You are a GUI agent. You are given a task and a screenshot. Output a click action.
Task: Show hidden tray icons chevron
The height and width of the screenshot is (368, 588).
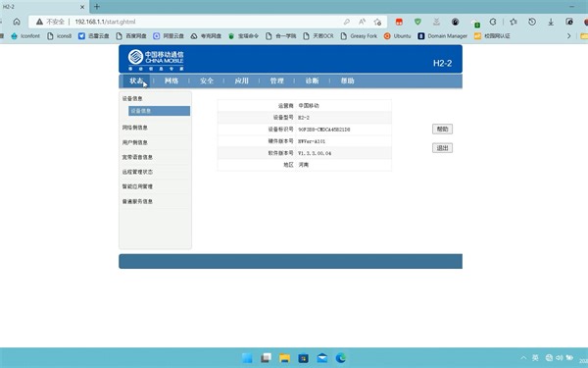coord(523,358)
